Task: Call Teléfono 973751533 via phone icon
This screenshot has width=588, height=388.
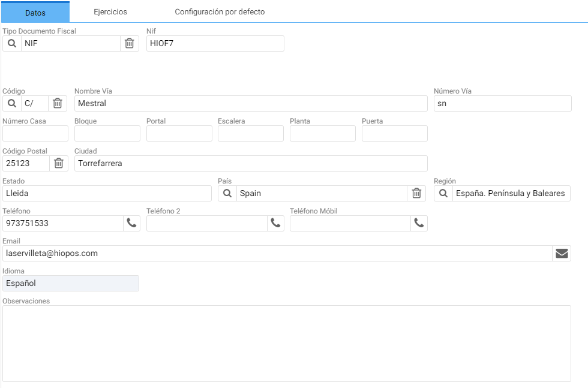Action: point(131,224)
